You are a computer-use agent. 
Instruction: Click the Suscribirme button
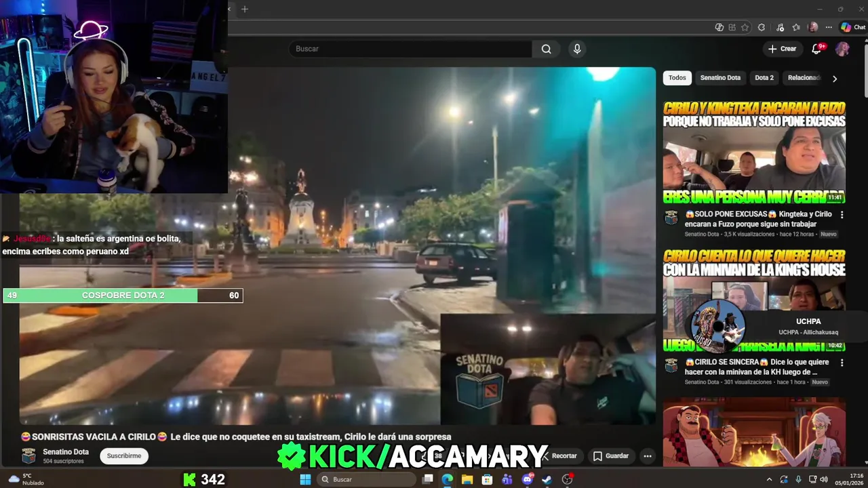124,456
